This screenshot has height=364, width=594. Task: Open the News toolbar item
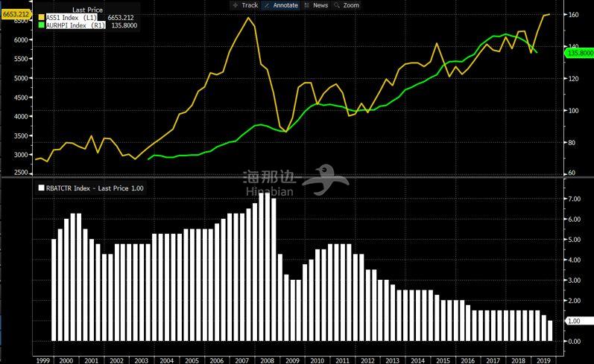(x=320, y=5)
